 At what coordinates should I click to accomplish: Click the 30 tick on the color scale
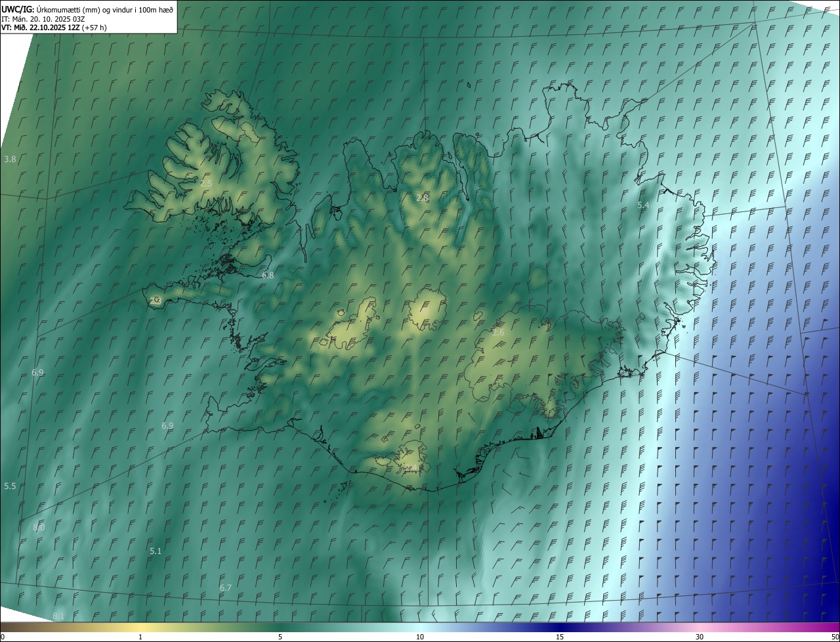click(700, 637)
